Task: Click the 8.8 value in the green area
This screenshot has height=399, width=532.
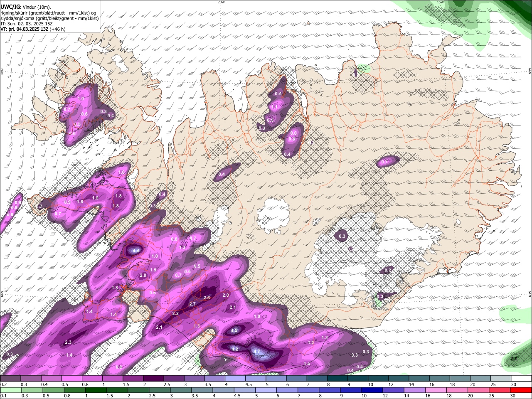Action: coord(514,359)
